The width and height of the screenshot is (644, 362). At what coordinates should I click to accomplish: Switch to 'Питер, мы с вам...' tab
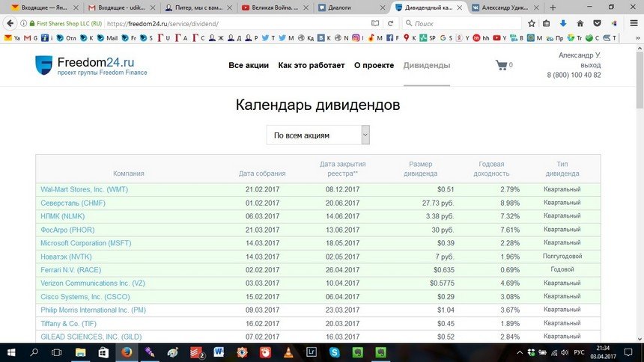198,7
